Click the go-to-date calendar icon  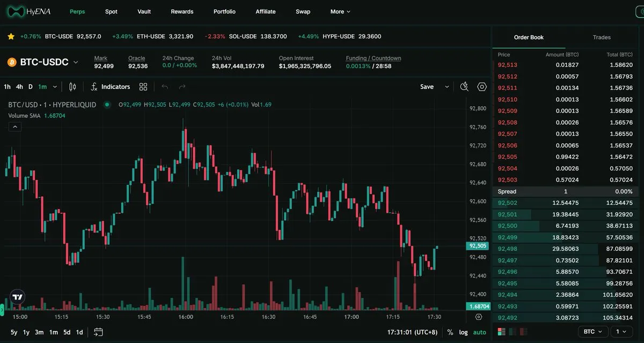pyautogui.click(x=98, y=332)
